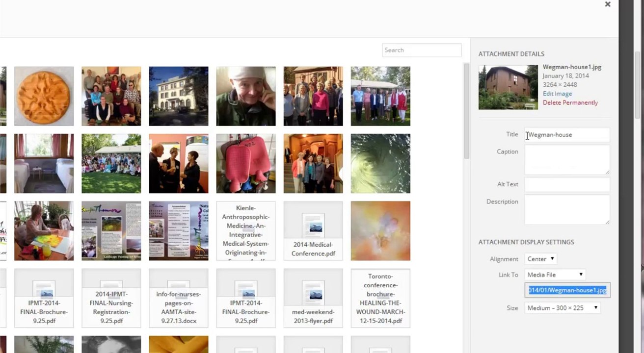Click into the media Search field
The width and height of the screenshot is (644, 353).
point(422,50)
